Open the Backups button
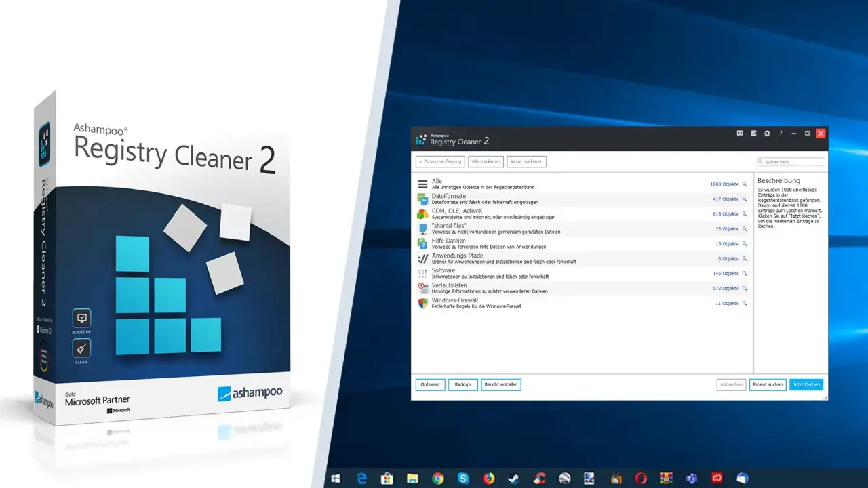The width and height of the screenshot is (868, 488). 463,384
